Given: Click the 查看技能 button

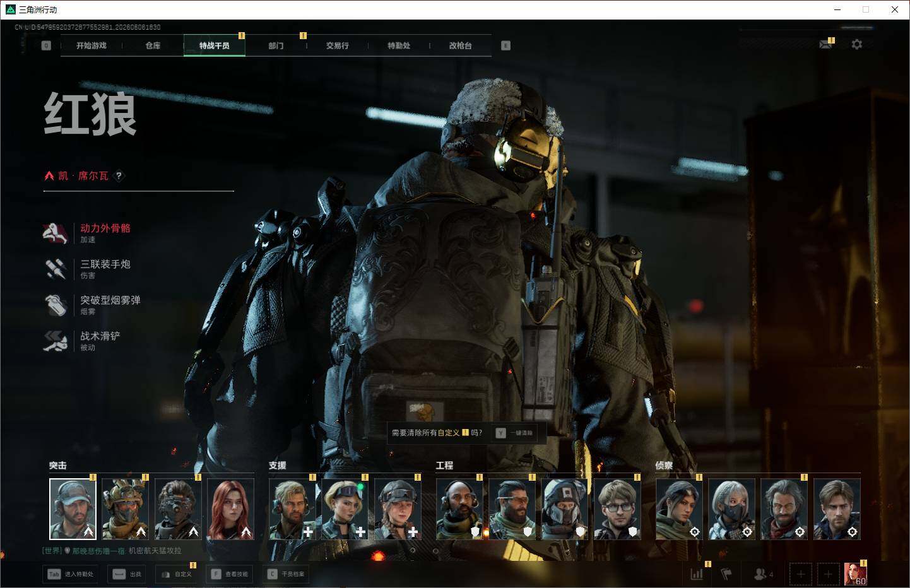Looking at the screenshot, I should tap(230, 574).
